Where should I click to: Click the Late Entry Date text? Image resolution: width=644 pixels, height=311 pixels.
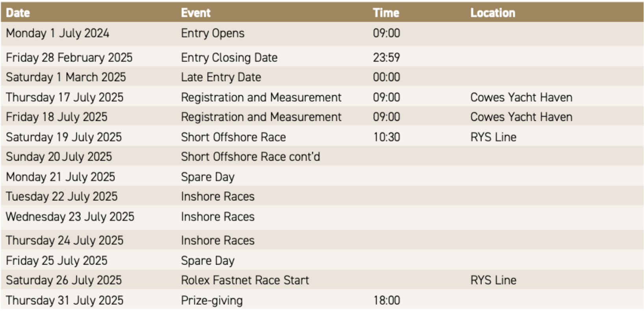point(221,77)
